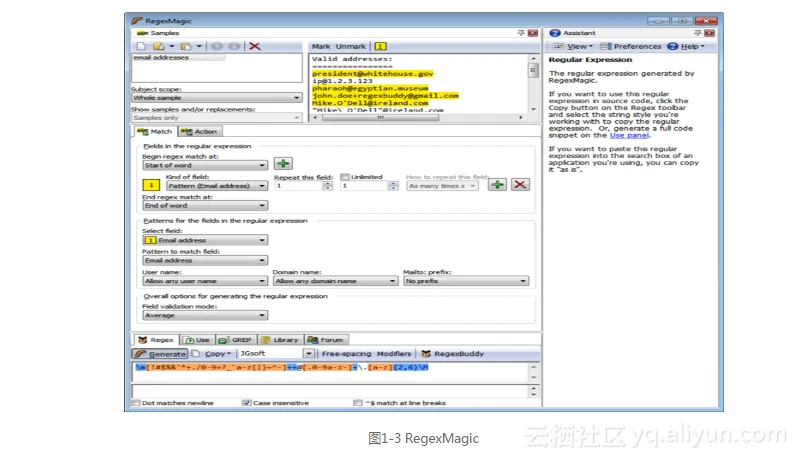
Task: Switch to the Forum tab
Action: 326,339
